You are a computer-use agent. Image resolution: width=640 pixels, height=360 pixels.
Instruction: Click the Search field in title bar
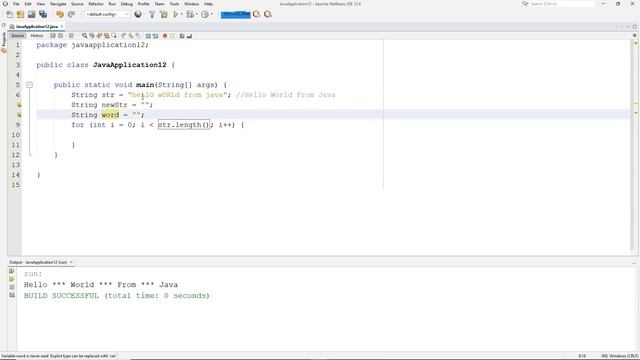[562, 4]
